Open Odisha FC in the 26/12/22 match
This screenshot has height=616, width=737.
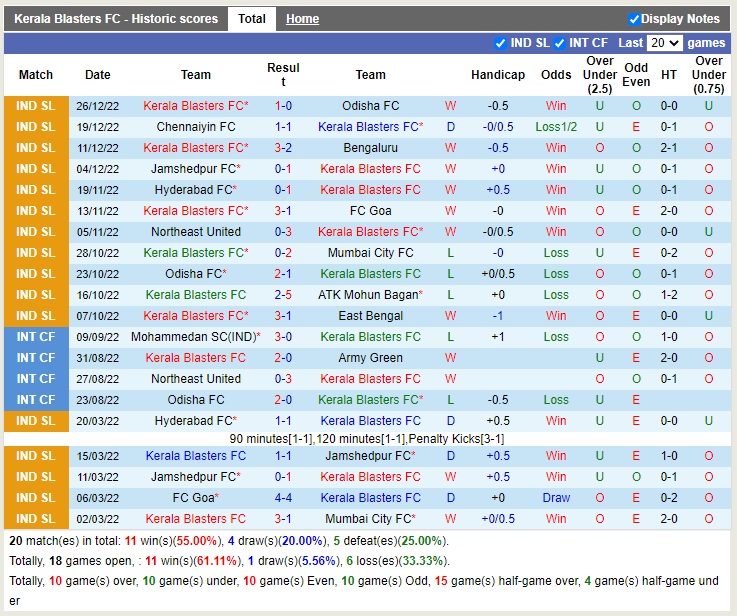click(x=370, y=106)
